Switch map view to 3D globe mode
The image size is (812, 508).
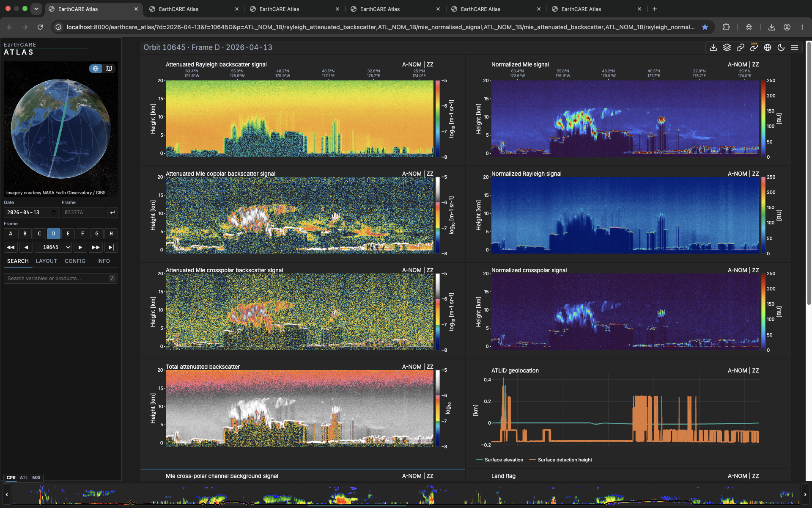pos(96,69)
